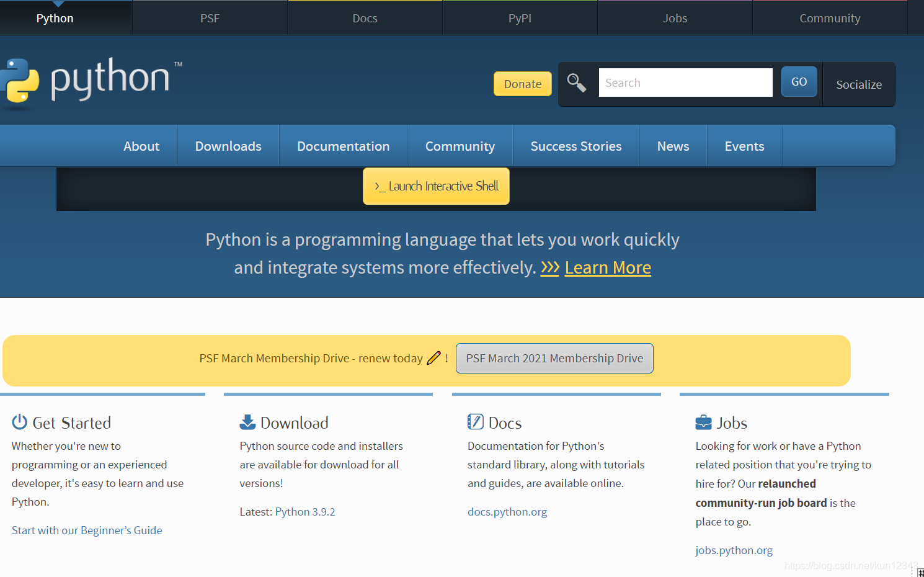Open the Jobs top tab
Image resolution: width=924 pixels, height=577 pixels.
point(675,18)
